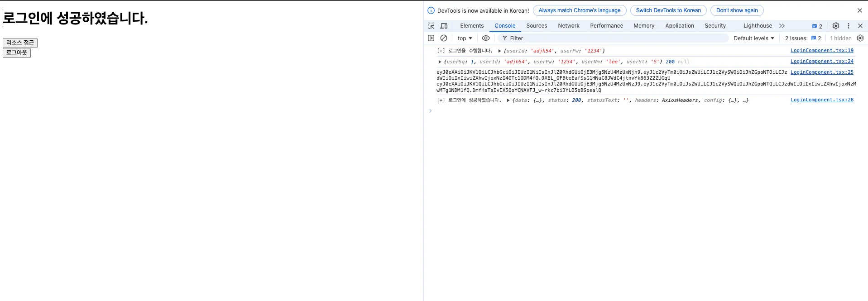868x301 pixels.
Task: Open source link LoginComponent.tsx:24
Action: [822, 62]
